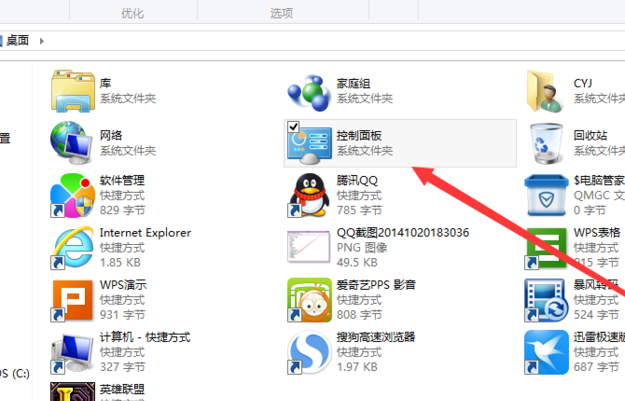This screenshot has width=625, height=401.
Task: Open the 计算机 - 快捷方式 computer icon
Action: click(72, 353)
